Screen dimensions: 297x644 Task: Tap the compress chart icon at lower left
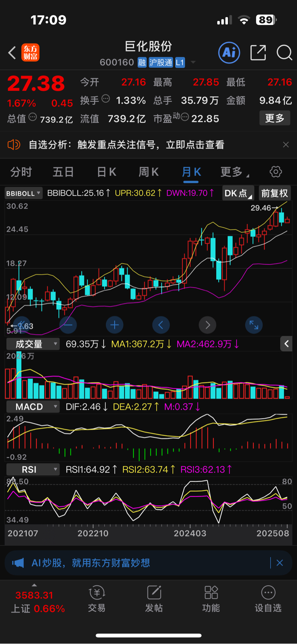tap(22, 325)
